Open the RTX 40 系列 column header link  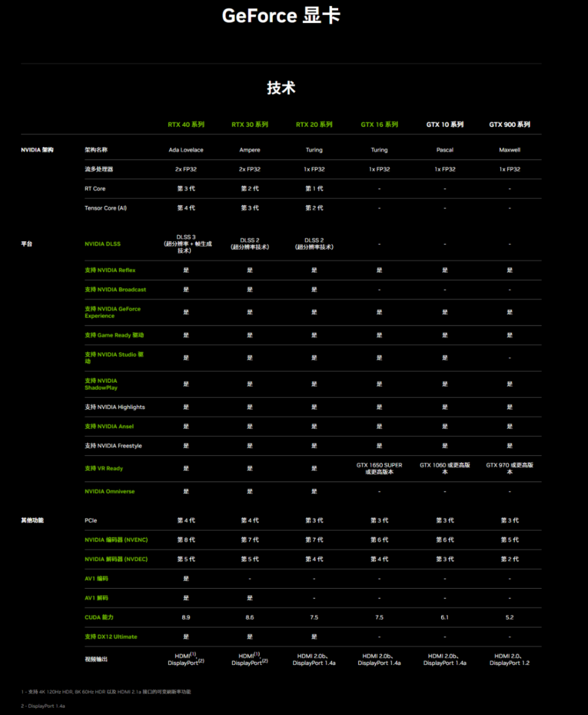(186, 125)
